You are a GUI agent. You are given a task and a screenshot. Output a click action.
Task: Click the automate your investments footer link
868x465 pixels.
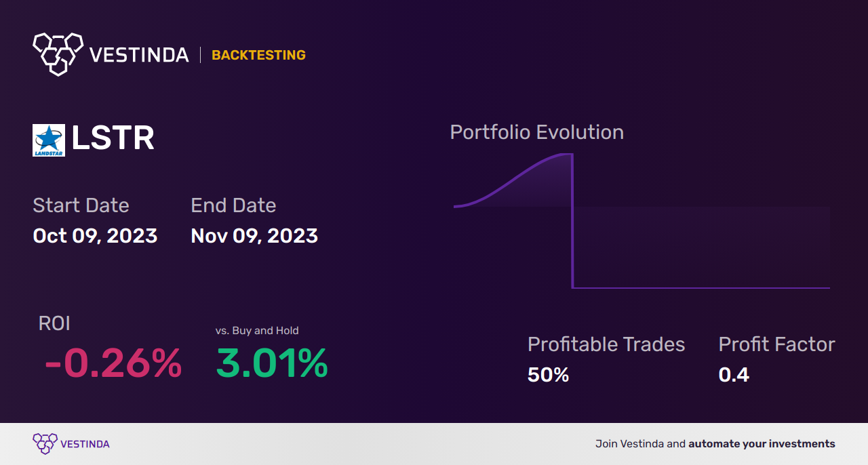coord(762,444)
